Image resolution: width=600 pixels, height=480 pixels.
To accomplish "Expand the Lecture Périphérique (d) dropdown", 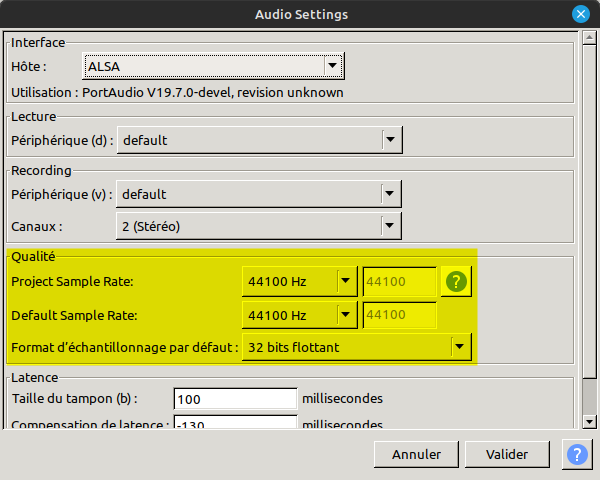I will pyautogui.click(x=259, y=140).
